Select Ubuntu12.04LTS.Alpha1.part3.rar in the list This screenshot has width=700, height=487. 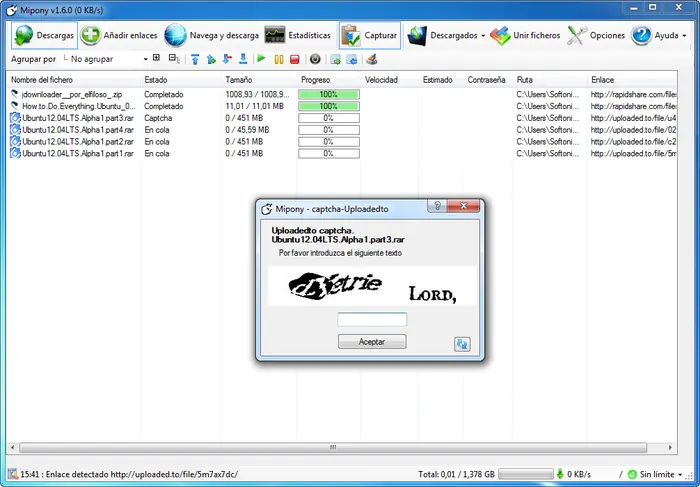[342, 118]
